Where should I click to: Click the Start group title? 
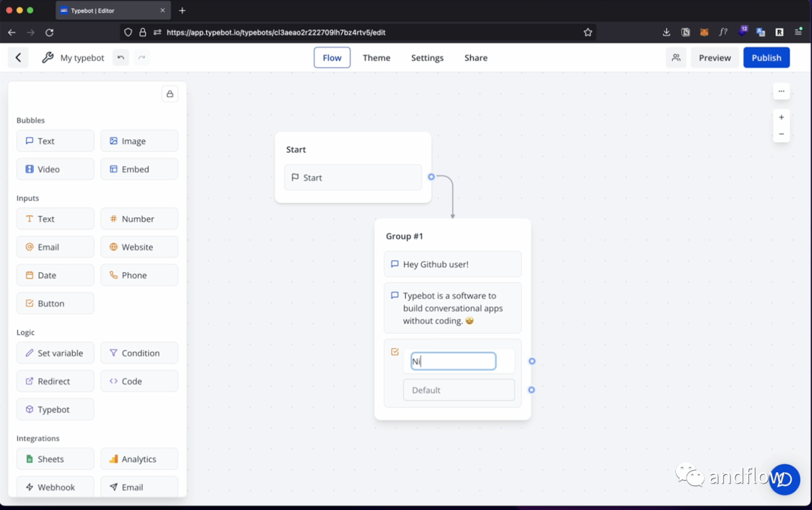click(296, 149)
